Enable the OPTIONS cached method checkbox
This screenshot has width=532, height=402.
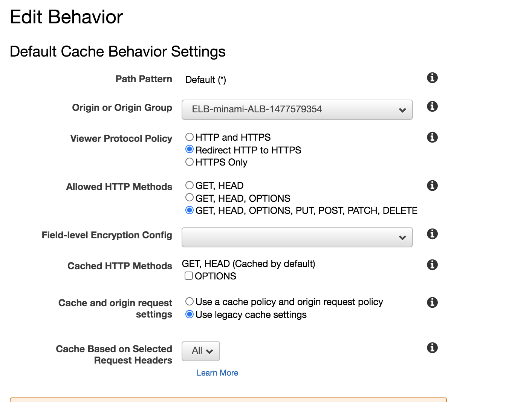[189, 276]
